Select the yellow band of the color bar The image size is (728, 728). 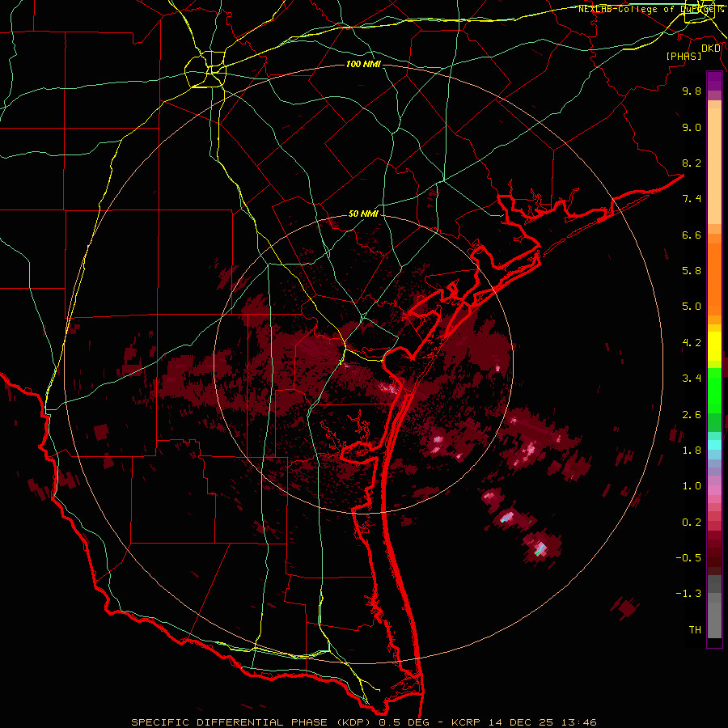coord(714,346)
